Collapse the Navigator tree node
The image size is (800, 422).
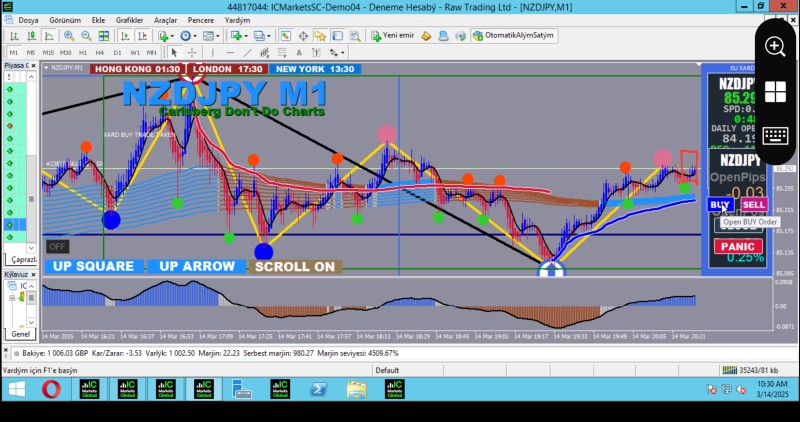[12, 297]
